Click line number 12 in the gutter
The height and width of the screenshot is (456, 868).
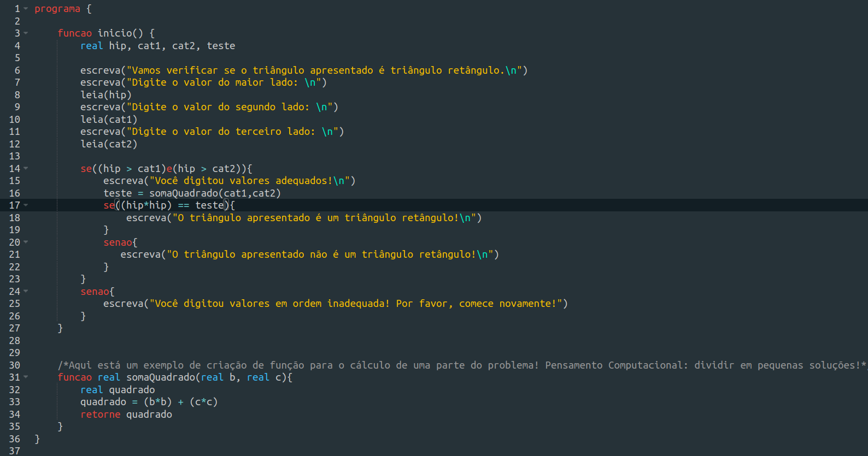point(15,144)
